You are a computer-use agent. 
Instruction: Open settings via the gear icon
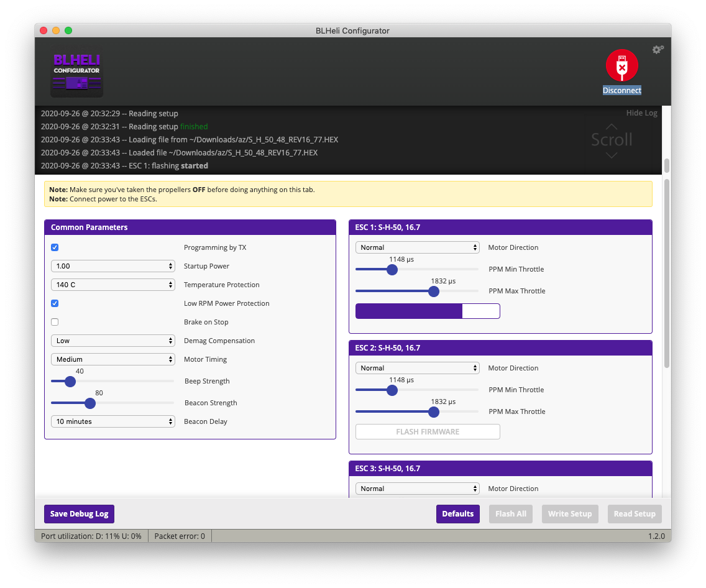click(x=658, y=49)
